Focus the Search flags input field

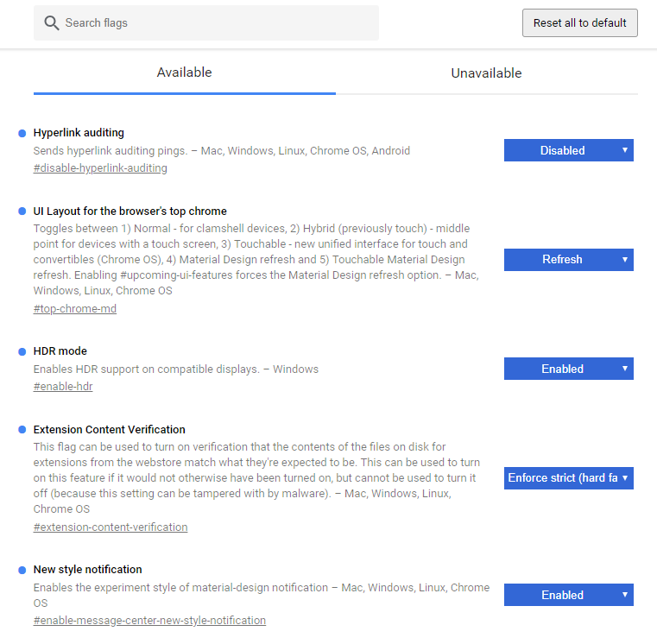tap(216, 22)
